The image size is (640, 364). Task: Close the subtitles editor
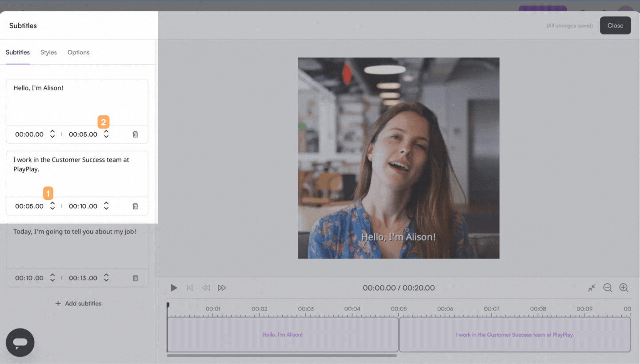coord(615,25)
